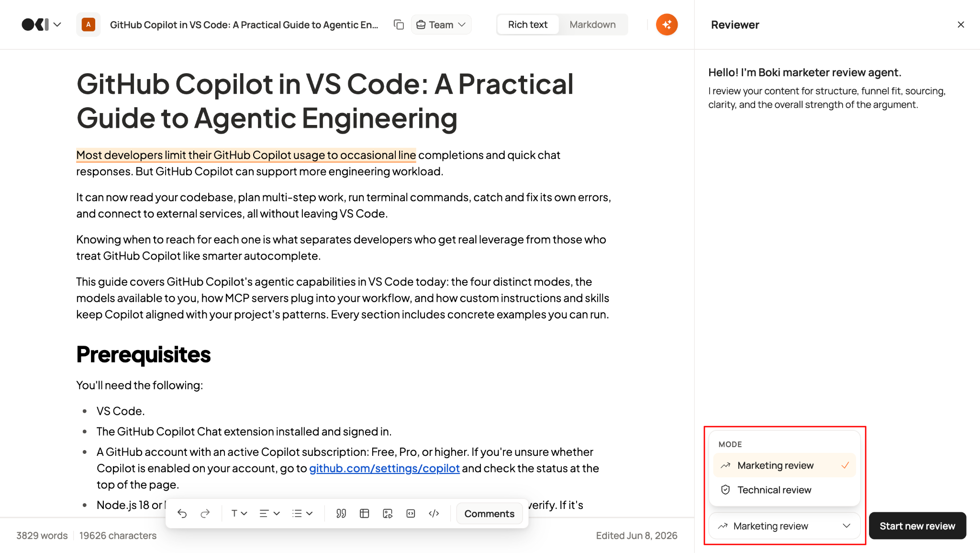This screenshot has height=553, width=980.
Task: Open the list type dropdown in toolbar
Action: (x=302, y=513)
